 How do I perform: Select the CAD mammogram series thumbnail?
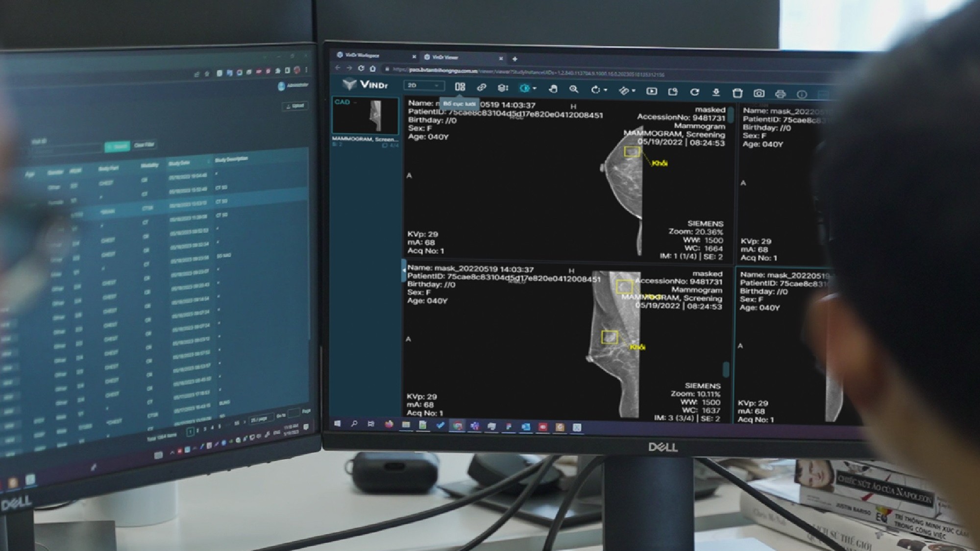coord(365,116)
